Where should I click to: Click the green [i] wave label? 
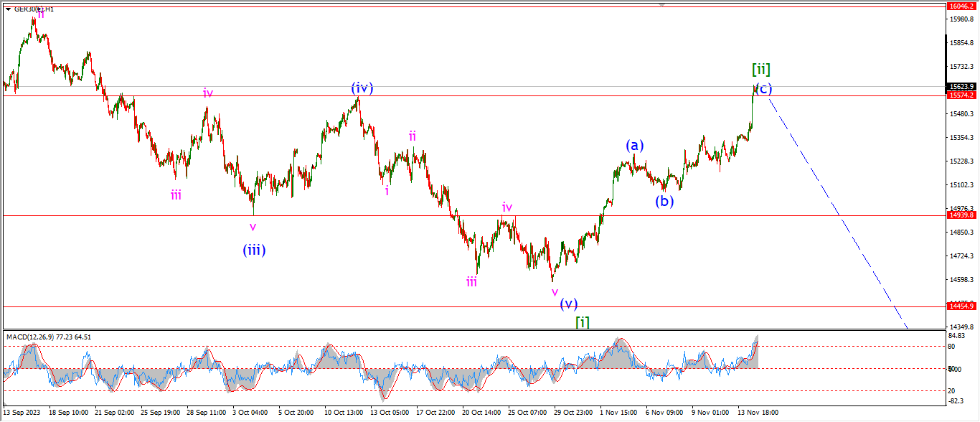(583, 322)
